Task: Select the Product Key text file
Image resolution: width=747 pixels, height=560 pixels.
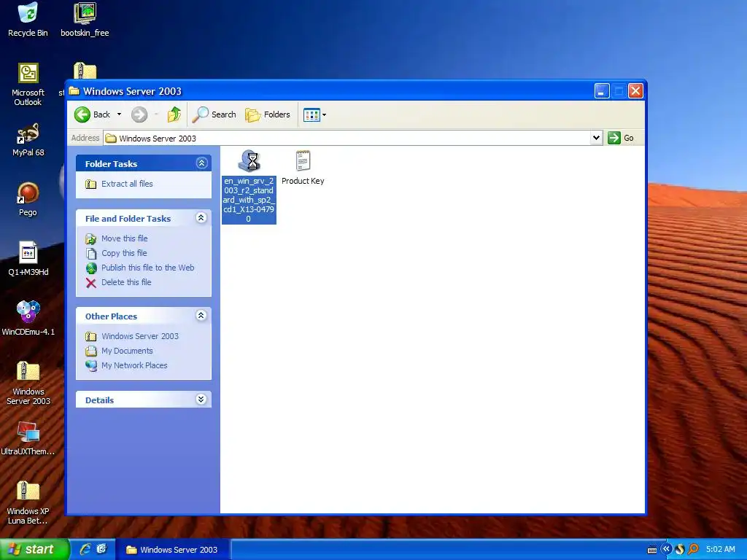Action: 303,167
